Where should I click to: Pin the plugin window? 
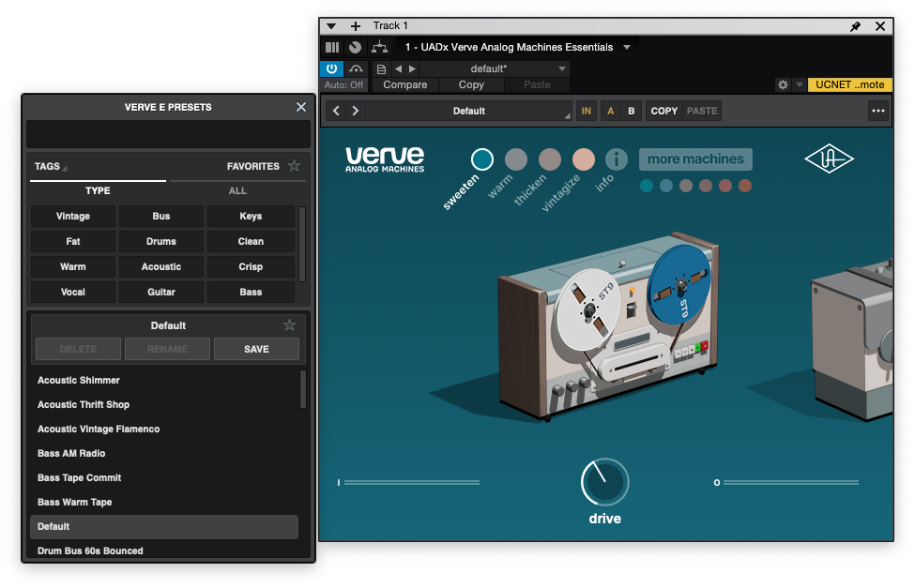855,26
